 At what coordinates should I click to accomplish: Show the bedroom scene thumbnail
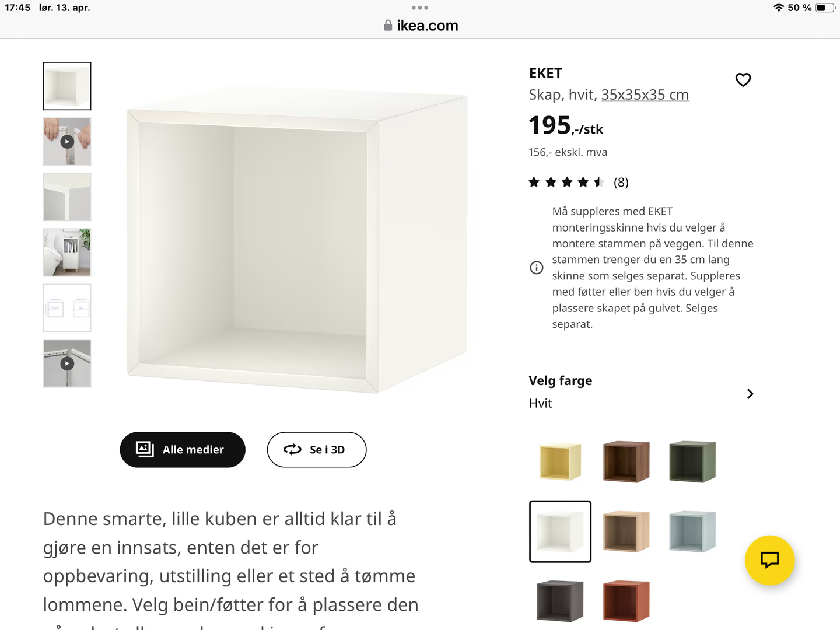point(67,253)
